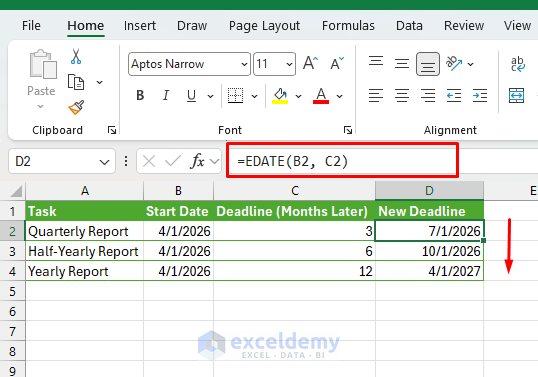Viewport: 538px width, 377px height.
Task: Align text left
Action: [x=376, y=95]
